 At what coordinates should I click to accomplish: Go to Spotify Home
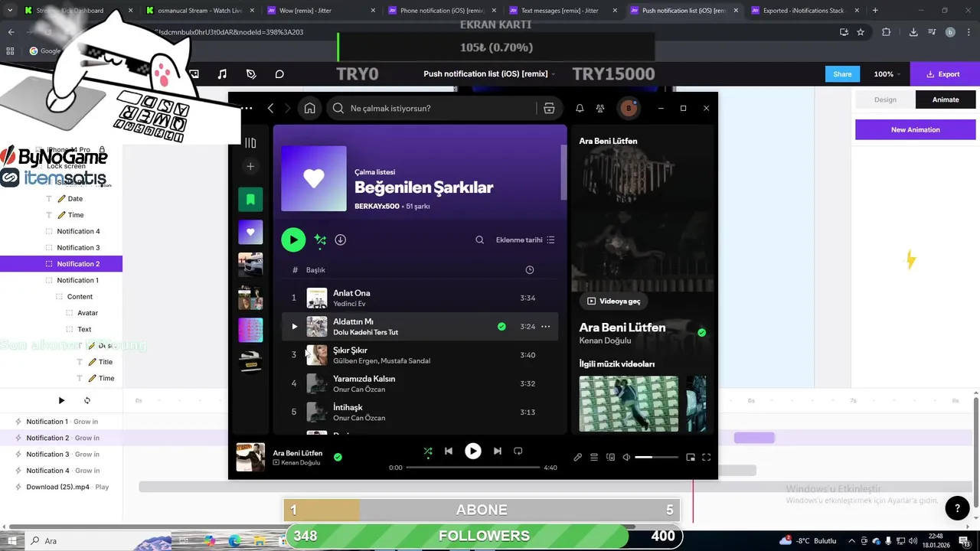(x=309, y=109)
